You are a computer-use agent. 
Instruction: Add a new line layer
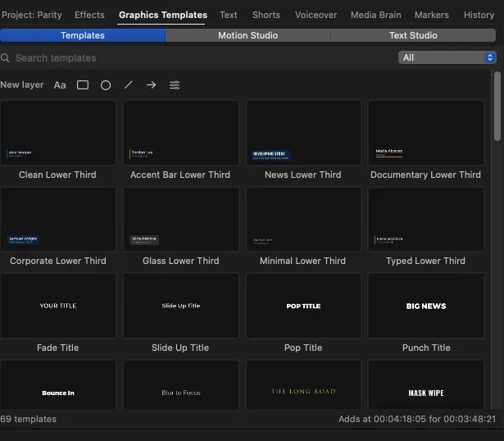click(128, 85)
